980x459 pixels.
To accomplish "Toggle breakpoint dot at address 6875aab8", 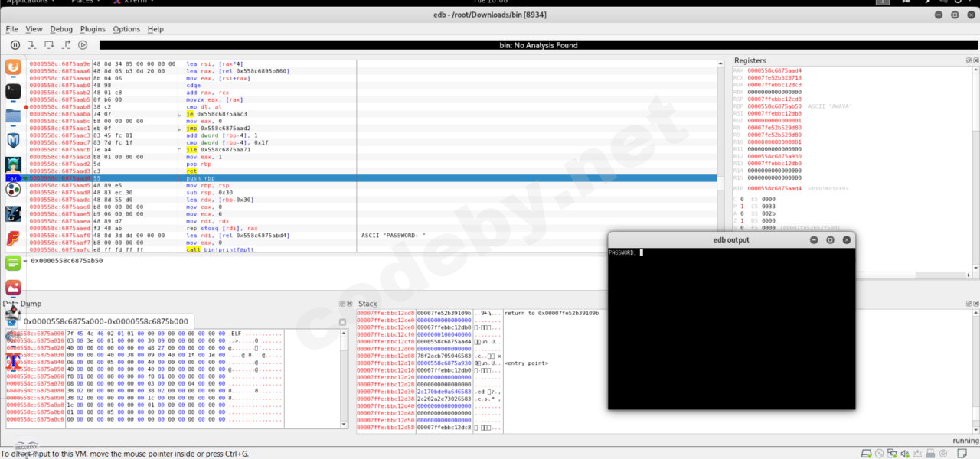I will pyautogui.click(x=26, y=106).
